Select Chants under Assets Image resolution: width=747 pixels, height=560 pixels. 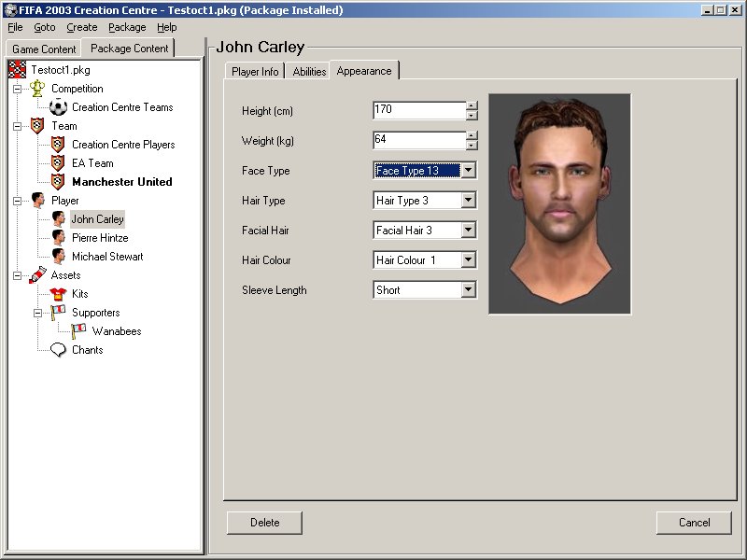pos(87,349)
